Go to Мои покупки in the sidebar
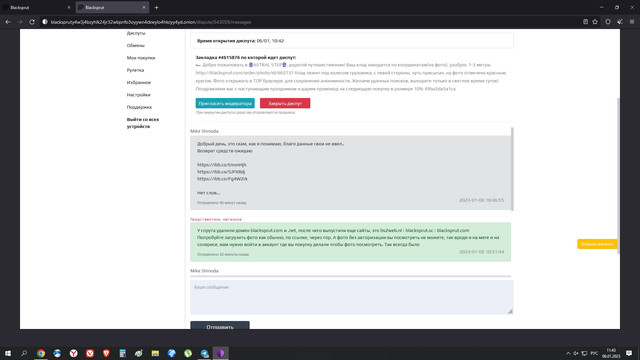 [x=141, y=58]
